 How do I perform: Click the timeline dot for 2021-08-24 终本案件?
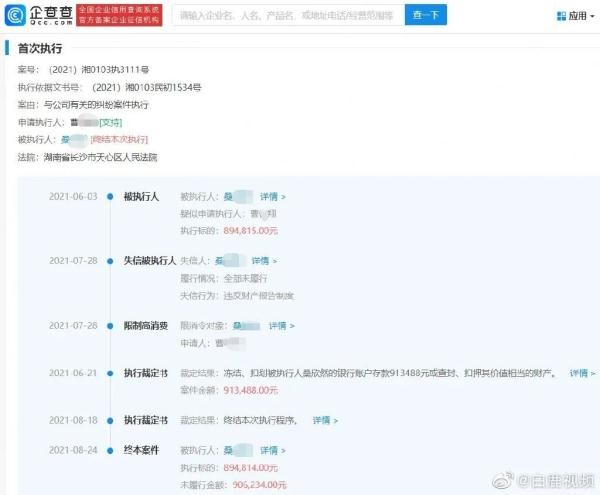[x=110, y=451]
